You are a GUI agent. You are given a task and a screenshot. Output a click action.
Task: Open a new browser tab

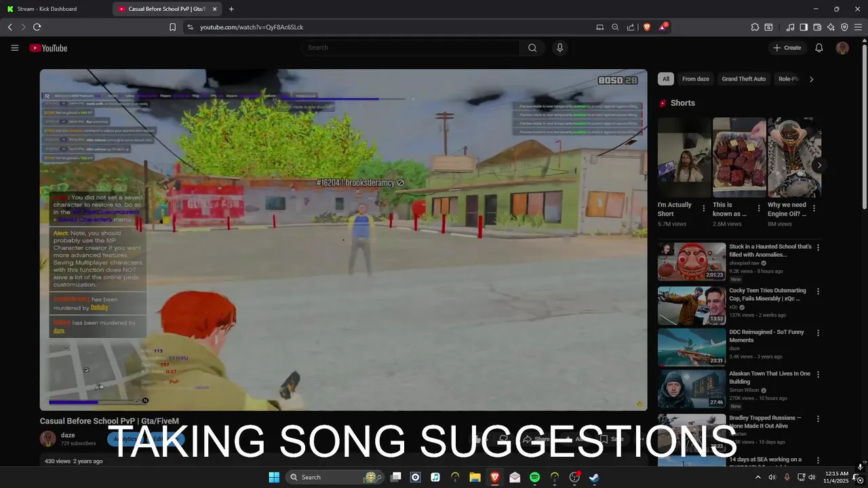click(x=231, y=9)
